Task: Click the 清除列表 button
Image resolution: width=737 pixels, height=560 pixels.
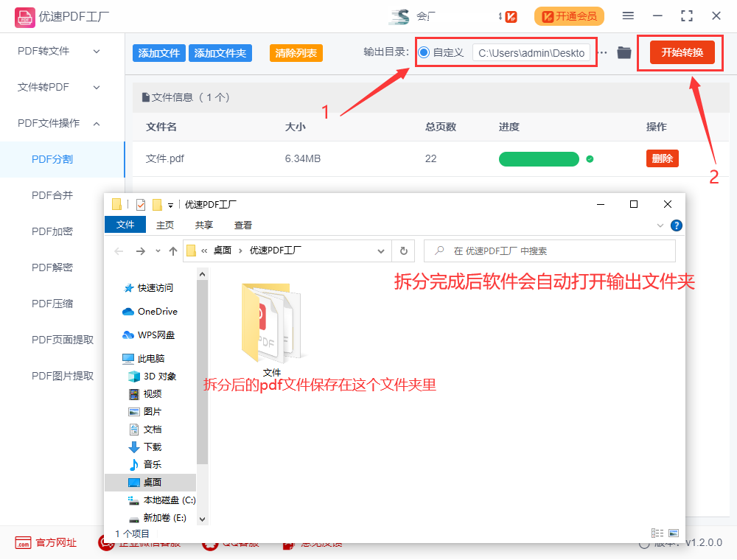Action: 296,53
